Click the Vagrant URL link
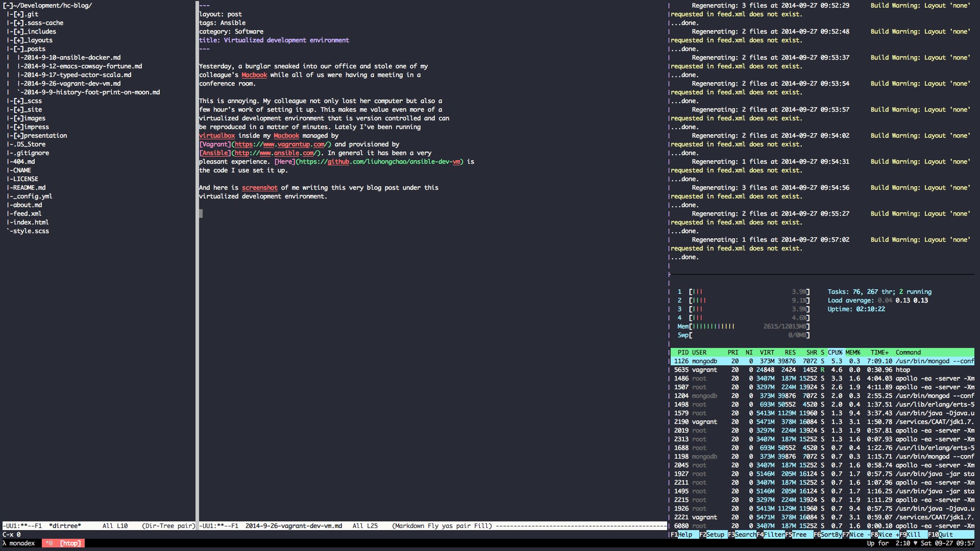 click(281, 144)
